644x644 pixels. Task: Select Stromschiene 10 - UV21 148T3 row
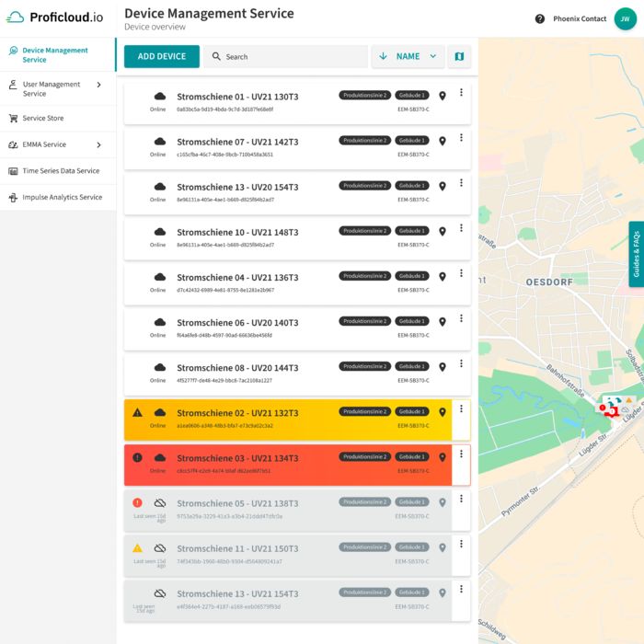[297, 238]
